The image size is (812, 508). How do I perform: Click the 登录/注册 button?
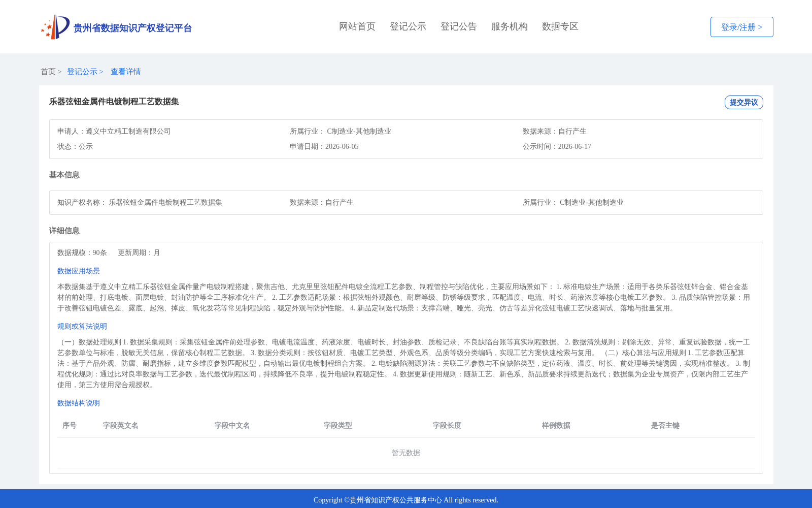click(742, 27)
